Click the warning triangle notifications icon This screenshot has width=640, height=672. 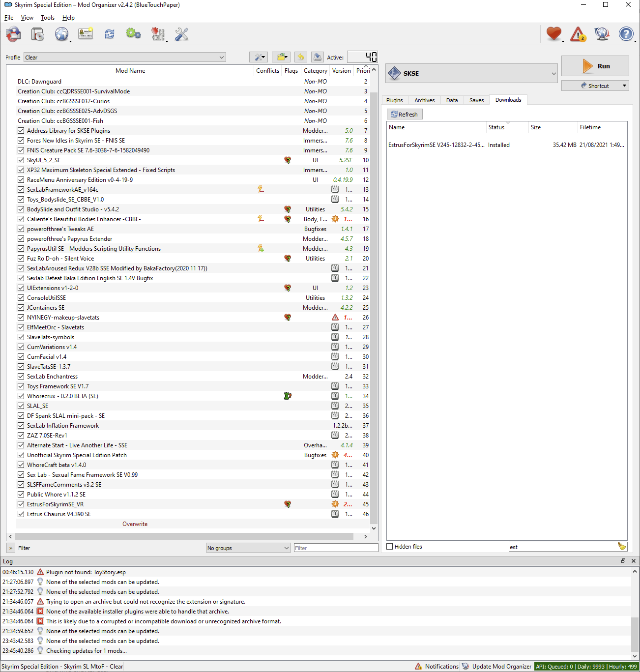coord(578,34)
